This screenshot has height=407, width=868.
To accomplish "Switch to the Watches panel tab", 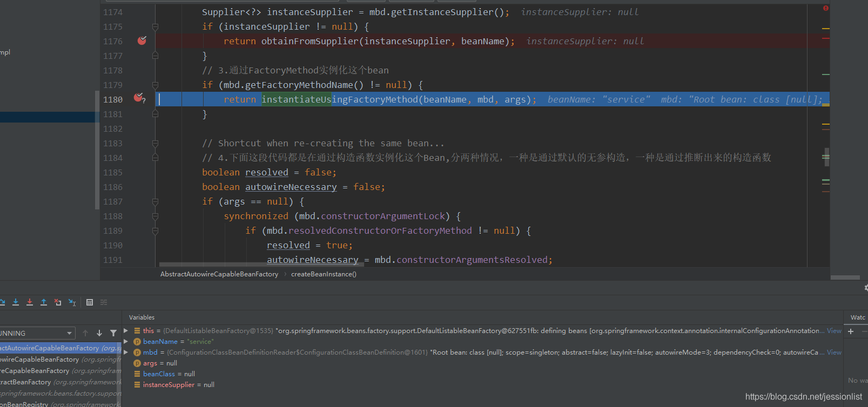I will (858, 317).
